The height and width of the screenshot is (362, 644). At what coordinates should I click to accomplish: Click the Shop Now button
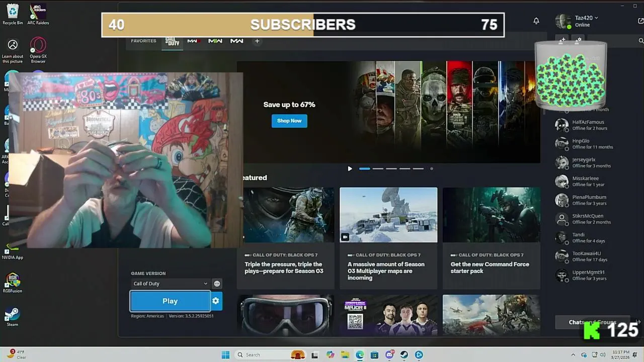click(289, 121)
